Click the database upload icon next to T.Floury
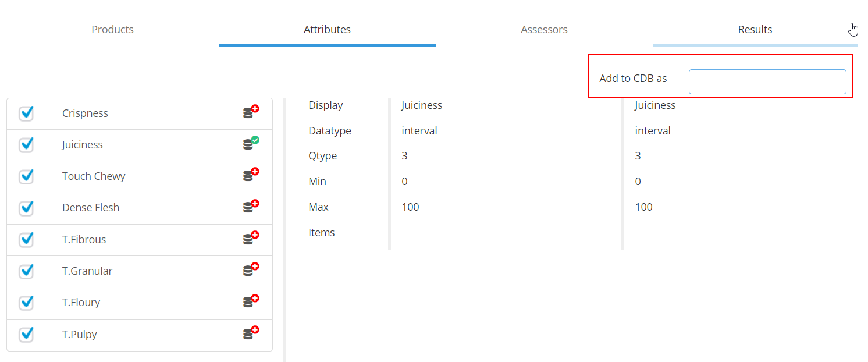 (x=250, y=301)
